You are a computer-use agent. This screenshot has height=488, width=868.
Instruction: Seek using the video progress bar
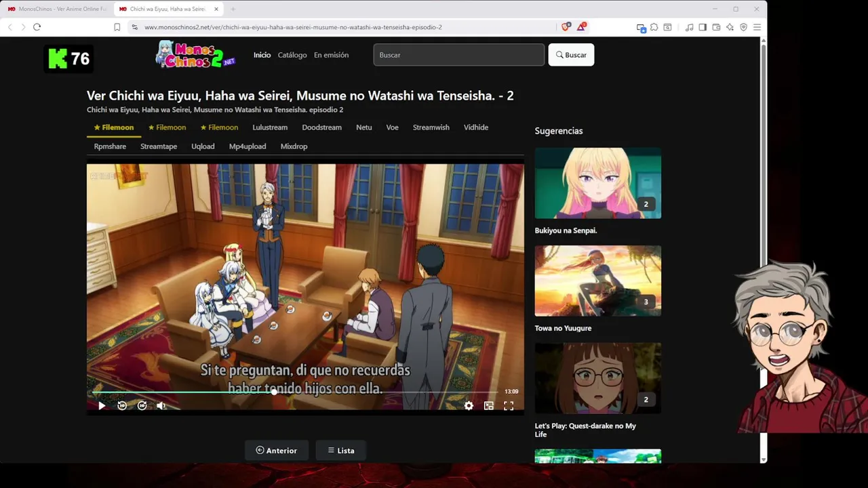point(295,392)
